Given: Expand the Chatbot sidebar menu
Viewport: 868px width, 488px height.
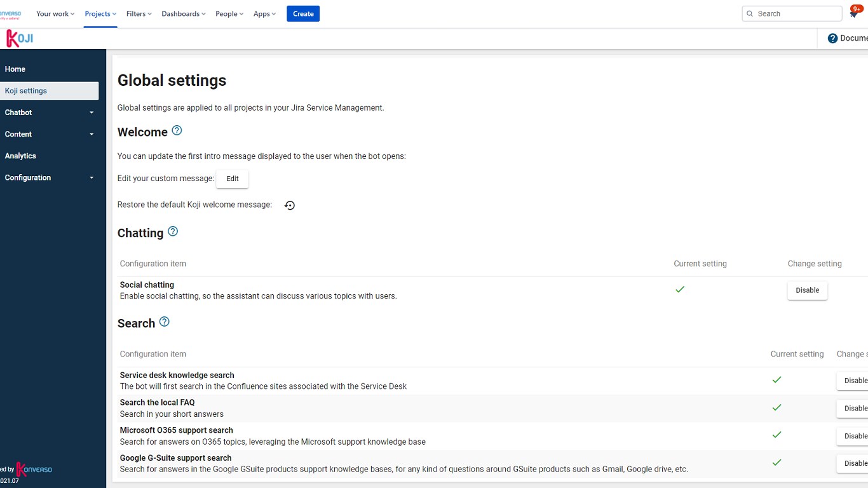Looking at the screenshot, I should 50,112.
